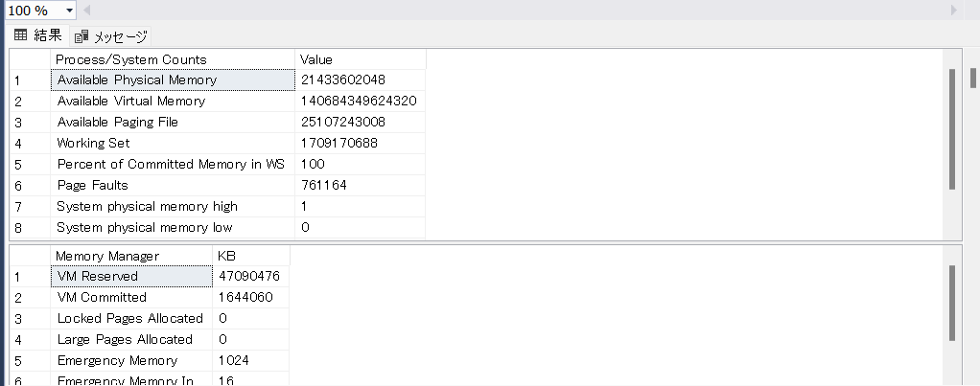Click the select-all corner of Memory Manager grid
Viewport: 980px width, 386px height.
(x=30, y=256)
